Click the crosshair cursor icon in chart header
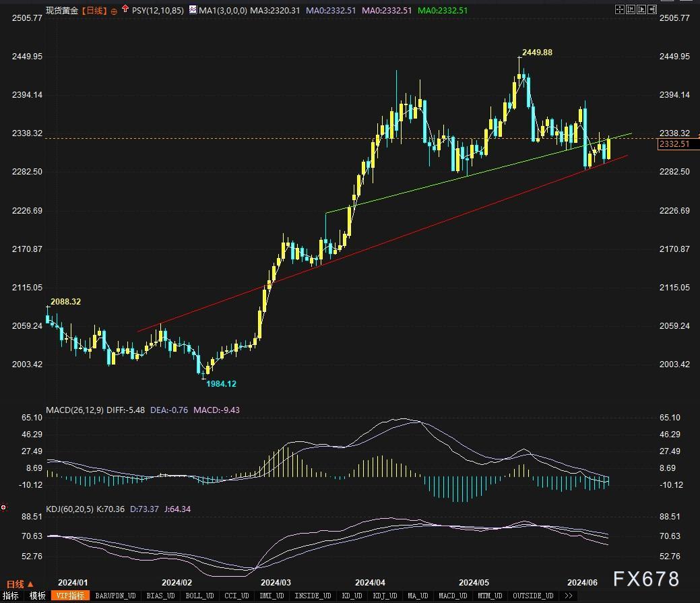This screenshot has width=700, height=603. [x=620, y=10]
